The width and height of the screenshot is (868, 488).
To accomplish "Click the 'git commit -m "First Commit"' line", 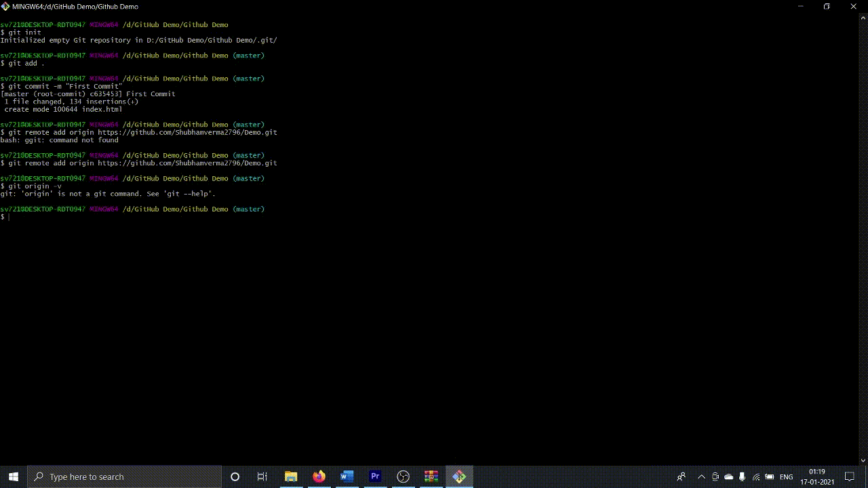I will [61, 86].
